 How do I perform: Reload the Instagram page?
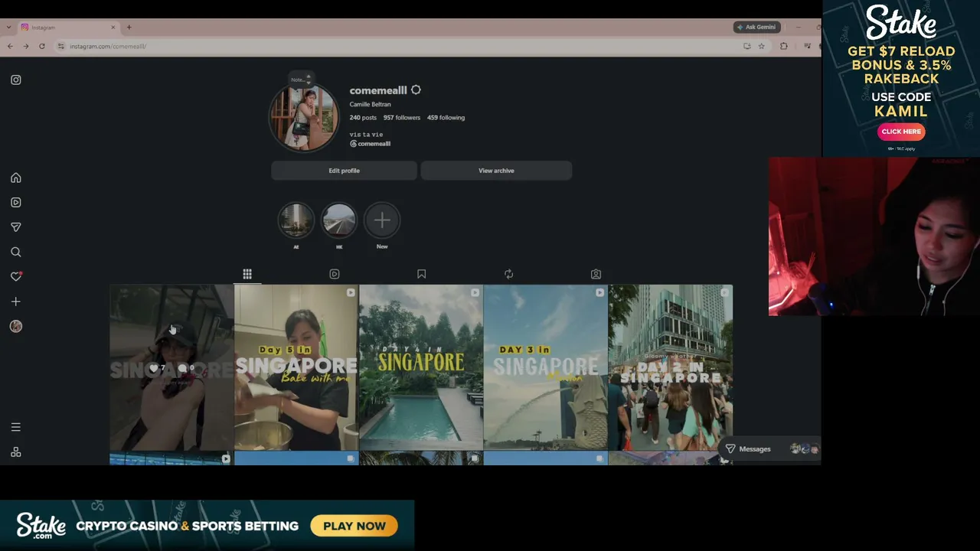pyautogui.click(x=42, y=46)
